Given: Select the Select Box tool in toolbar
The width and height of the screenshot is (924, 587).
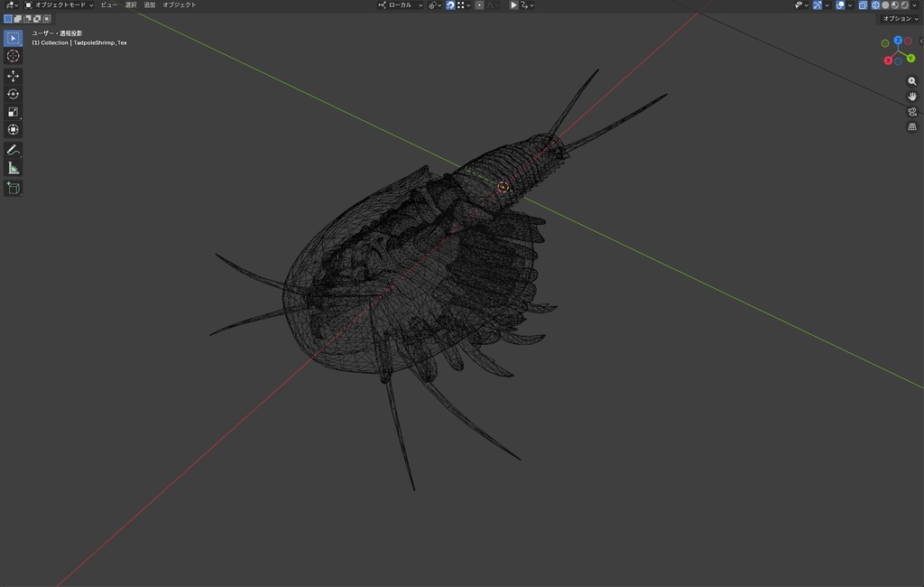Looking at the screenshot, I should pyautogui.click(x=13, y=38).
